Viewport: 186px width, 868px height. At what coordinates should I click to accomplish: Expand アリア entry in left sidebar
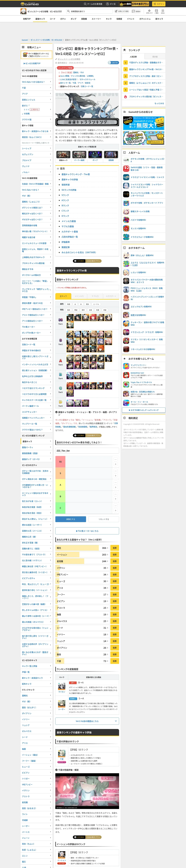coord(37,94)
